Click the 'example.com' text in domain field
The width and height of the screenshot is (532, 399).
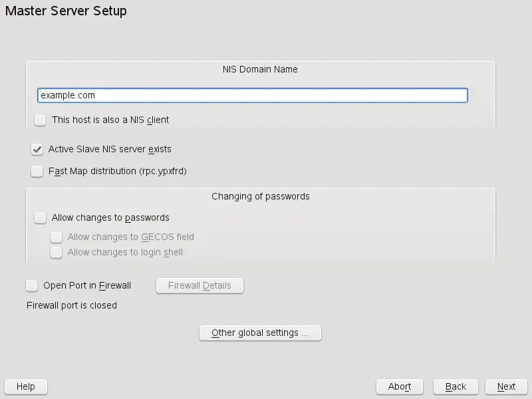[68, 95]
